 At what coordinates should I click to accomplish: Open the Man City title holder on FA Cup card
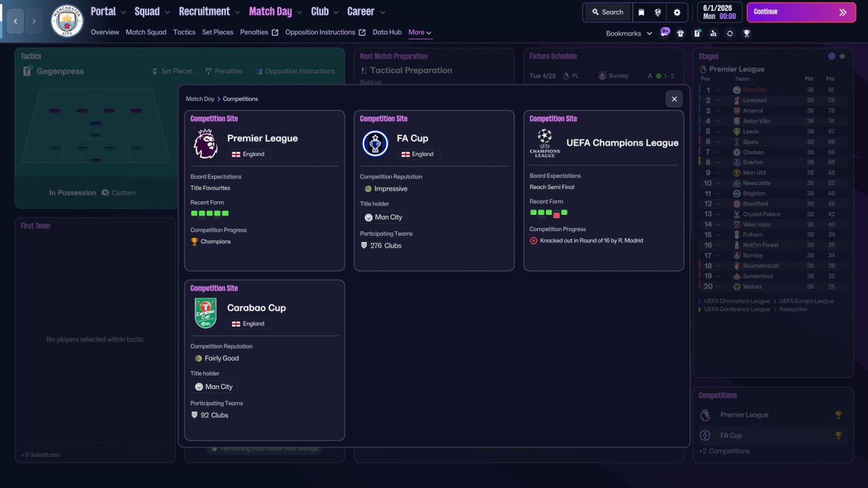tap(384, 218)
